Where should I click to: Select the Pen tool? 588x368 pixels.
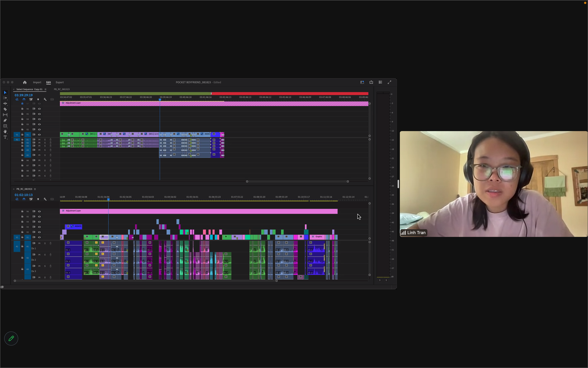coord(5,121)
